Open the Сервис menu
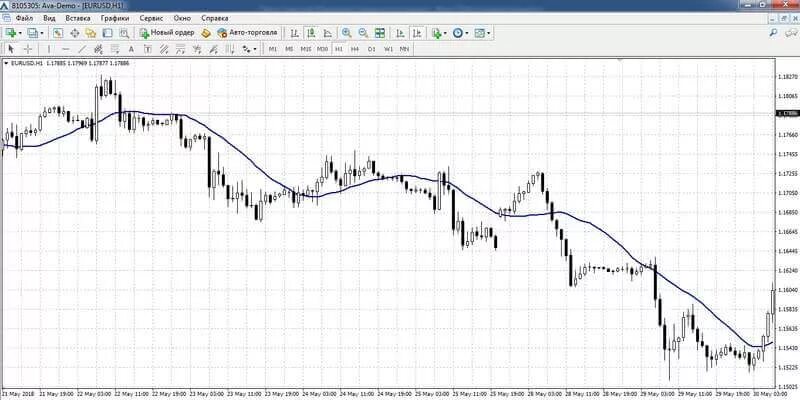 [152, 18]
